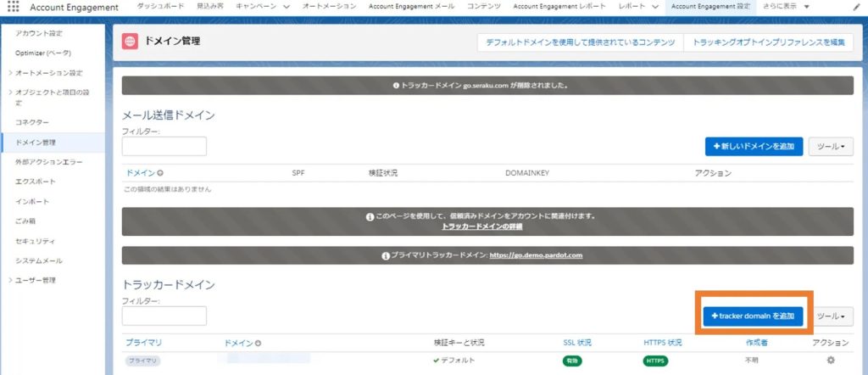Screen dimensions: 868x375
Task: Open ツール dropdown in メール送信ドメイン section
Action: point(831,147)
